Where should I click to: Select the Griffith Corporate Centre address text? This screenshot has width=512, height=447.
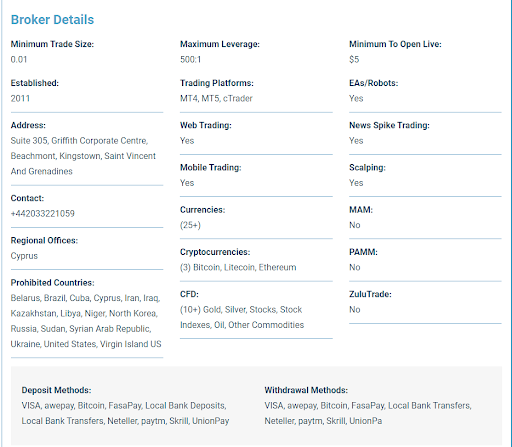click(x=83, y=156)
